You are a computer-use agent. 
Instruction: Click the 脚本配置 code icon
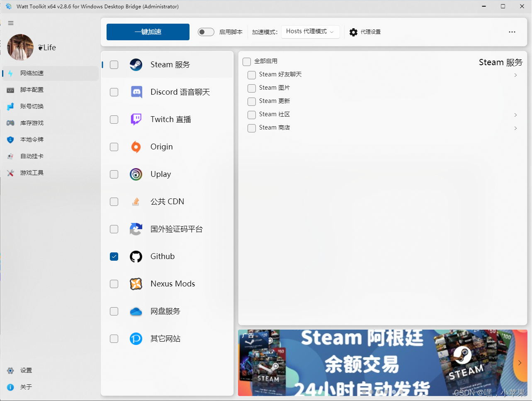click(10, 90)
